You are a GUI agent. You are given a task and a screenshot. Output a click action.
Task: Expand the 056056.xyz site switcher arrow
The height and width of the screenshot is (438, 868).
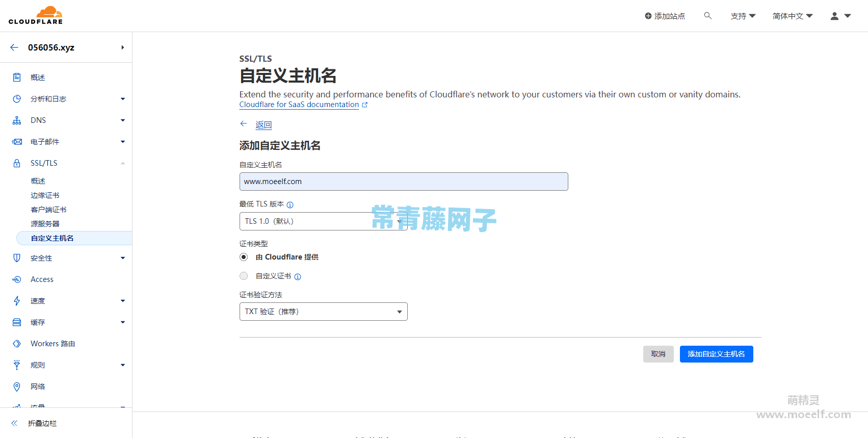pyautogui.click(x=122, y=47)
